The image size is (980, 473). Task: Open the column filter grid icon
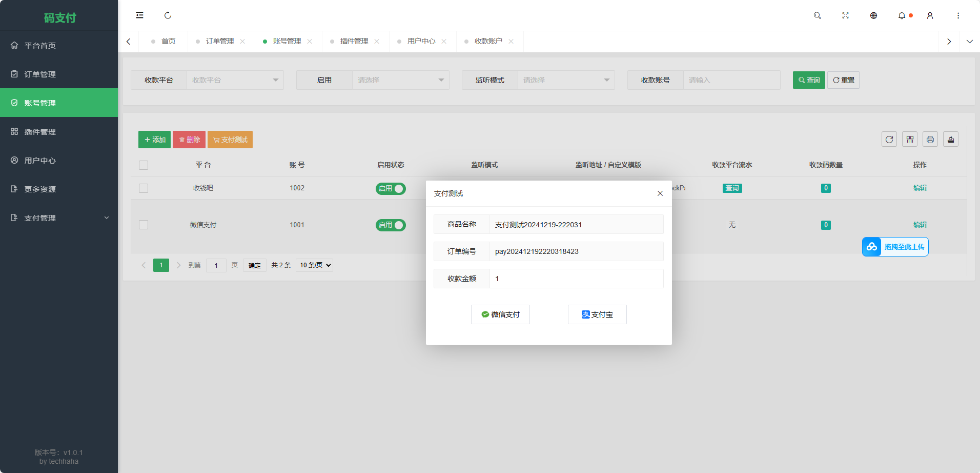[910, 139]
